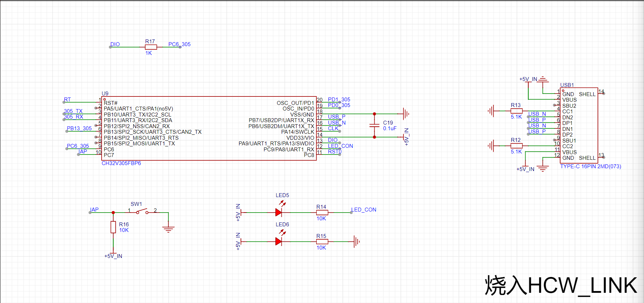Image resolution: width=644 pixels, height=303 pixels.
Task: Click the ground symbol after R15
Action: pos(357,241)
